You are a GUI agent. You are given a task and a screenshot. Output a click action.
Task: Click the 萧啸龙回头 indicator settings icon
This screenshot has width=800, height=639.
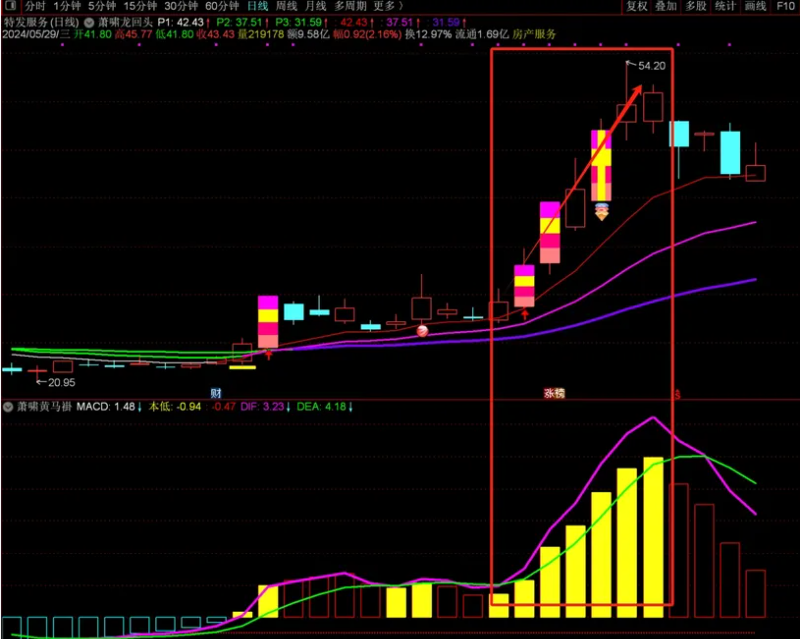tap(90, 21)
